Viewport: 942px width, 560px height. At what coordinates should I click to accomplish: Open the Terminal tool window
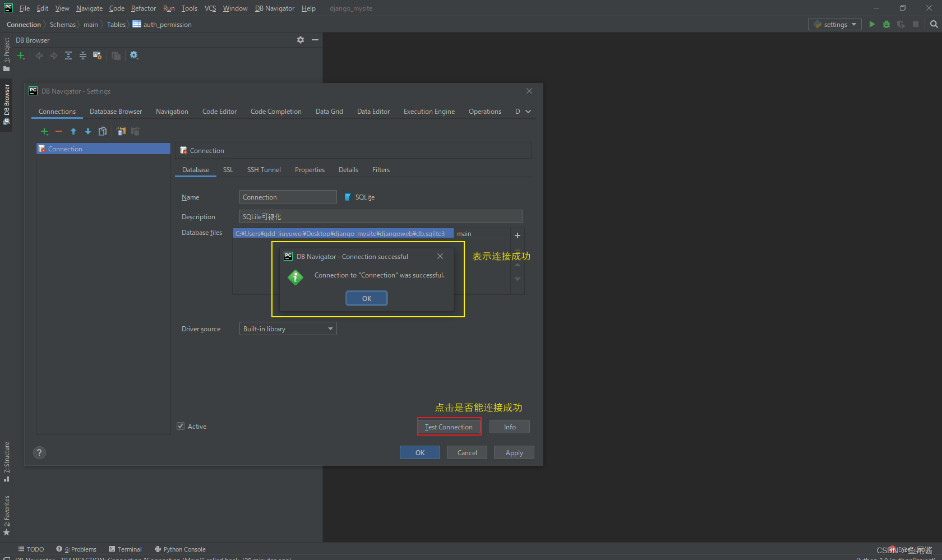(x=125, y=549)
